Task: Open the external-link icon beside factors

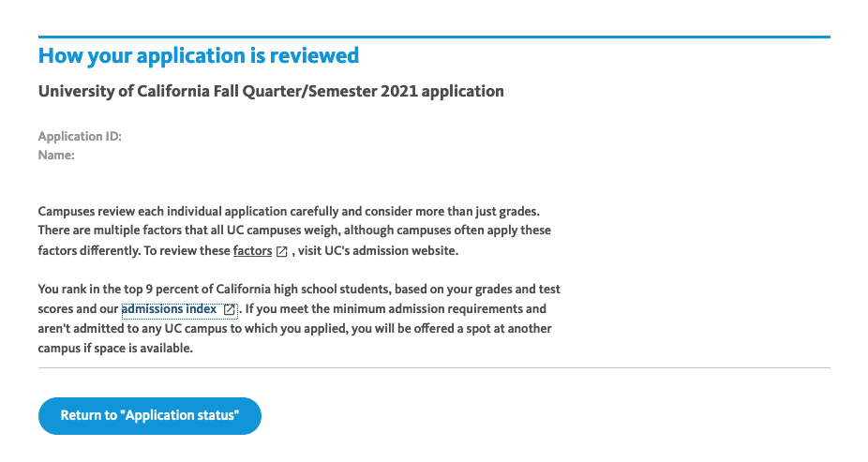Action: tap(282, 252)
